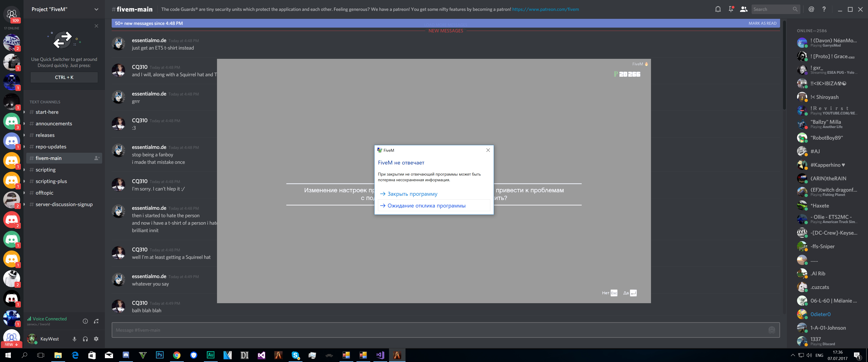Image resolution: width=868 pixels, height=362 pixels.
Task: Open GTA V taskbar icon
Action: [x=143, y=355]
